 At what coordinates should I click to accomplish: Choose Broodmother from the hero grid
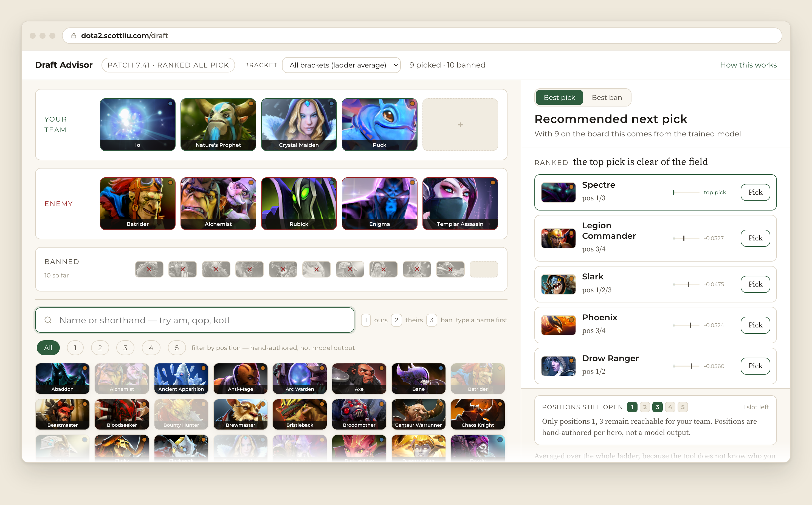click(359, 414)
